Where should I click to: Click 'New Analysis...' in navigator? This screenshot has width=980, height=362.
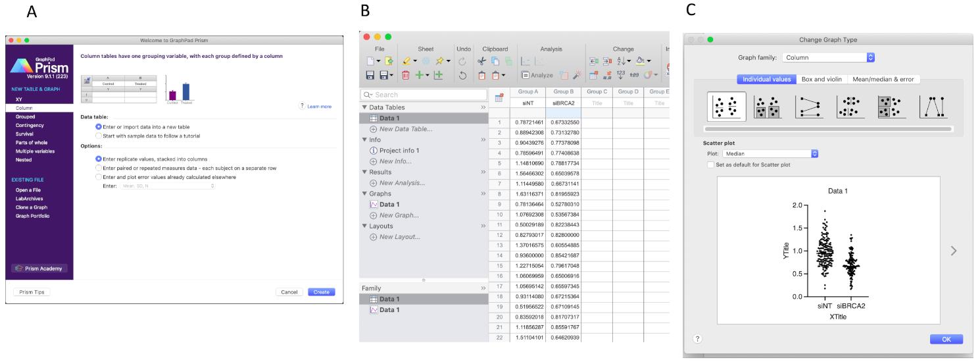point(401,182)
